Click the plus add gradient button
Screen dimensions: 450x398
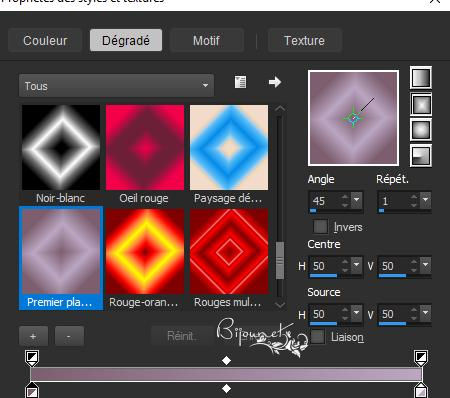(x=33, y=336)
